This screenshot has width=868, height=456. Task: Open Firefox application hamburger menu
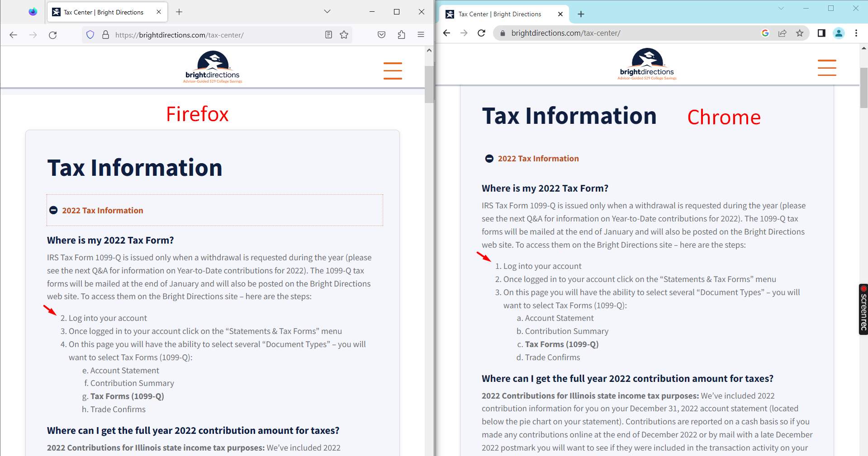[421, 35]
